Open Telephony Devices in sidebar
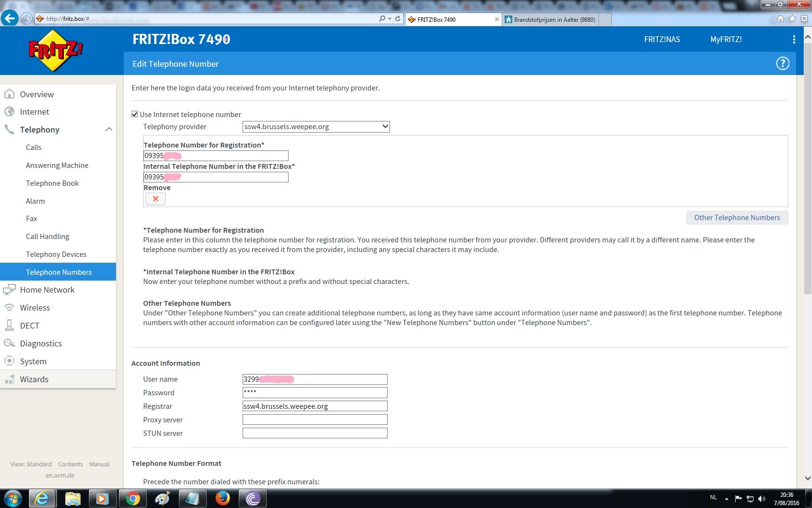Image resolution: width=812 pixels, height=508 pixels. click(56, 254)
